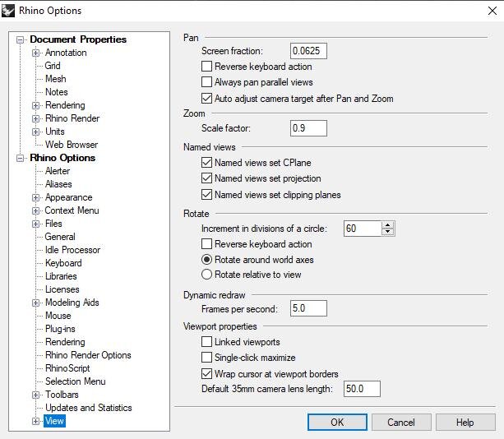The height and width of the screenshot is (439, 504).
Task: Expand the Annotation tree node
Action: tap(35, 53)
